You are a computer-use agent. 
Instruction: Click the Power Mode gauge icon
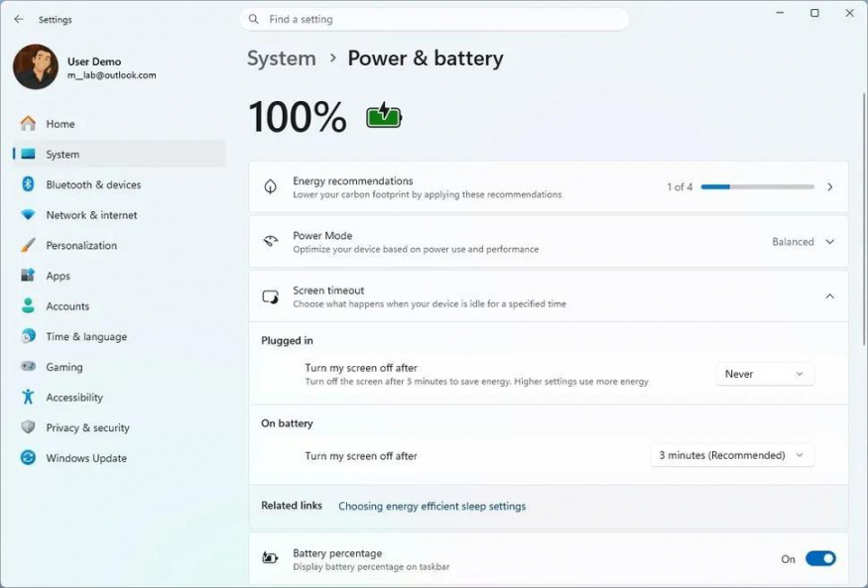tap(270, 241)
